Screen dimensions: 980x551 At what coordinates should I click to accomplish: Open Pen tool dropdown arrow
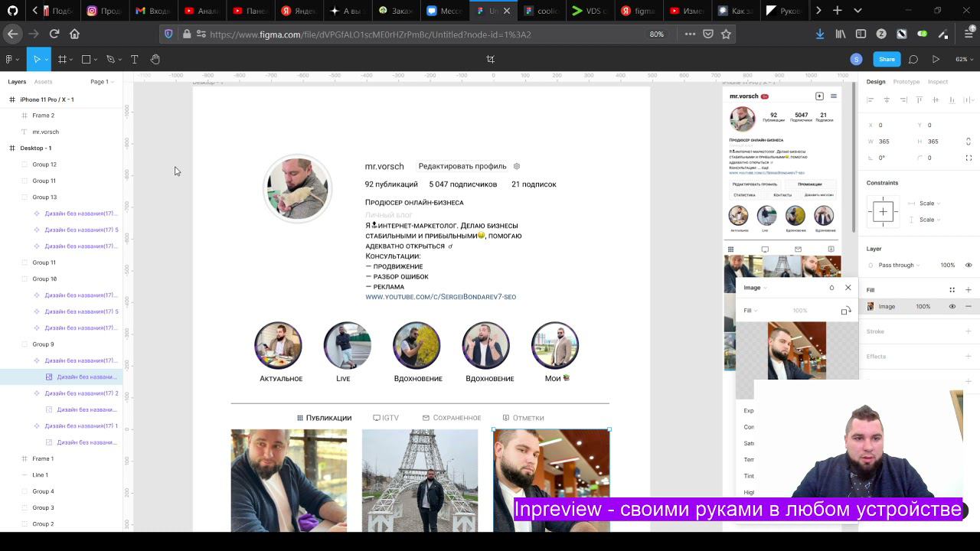(119, 60)
